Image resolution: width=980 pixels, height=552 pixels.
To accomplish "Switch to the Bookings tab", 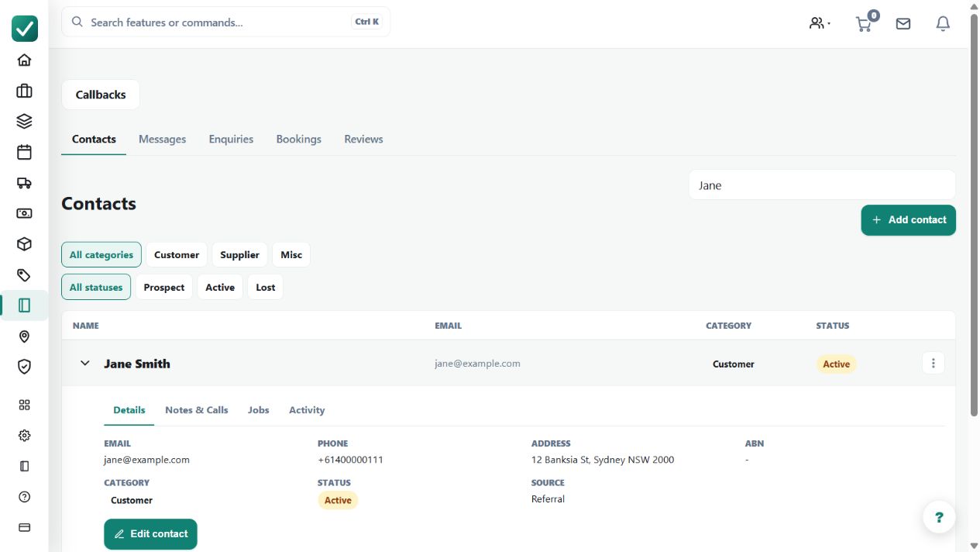I will click(x=298, y=140).
